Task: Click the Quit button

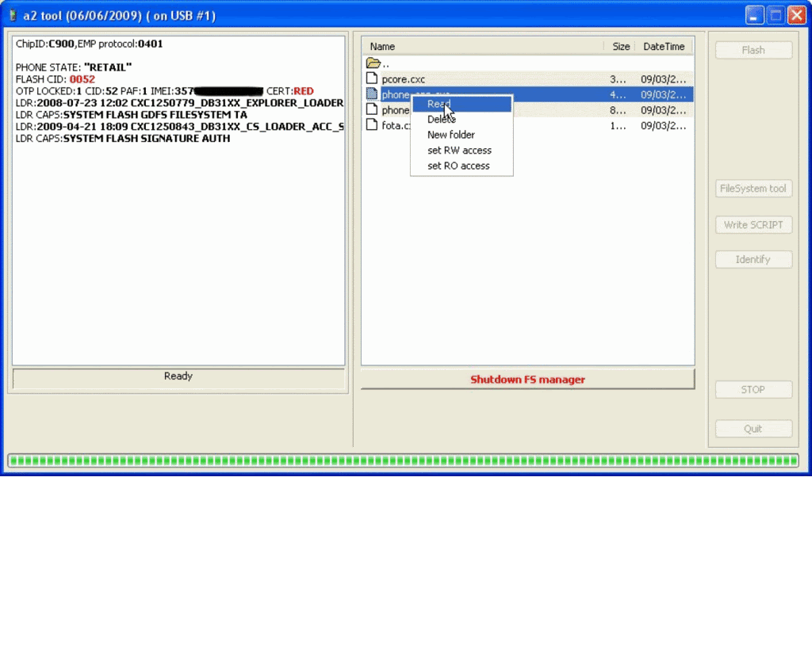Action: (x=753, y=429)
